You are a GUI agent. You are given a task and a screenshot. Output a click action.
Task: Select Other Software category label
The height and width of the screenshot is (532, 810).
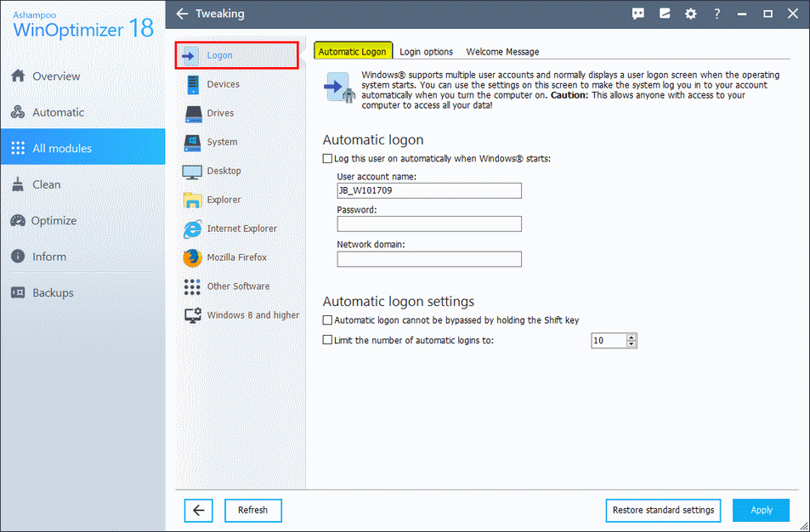tap(238, 286)
